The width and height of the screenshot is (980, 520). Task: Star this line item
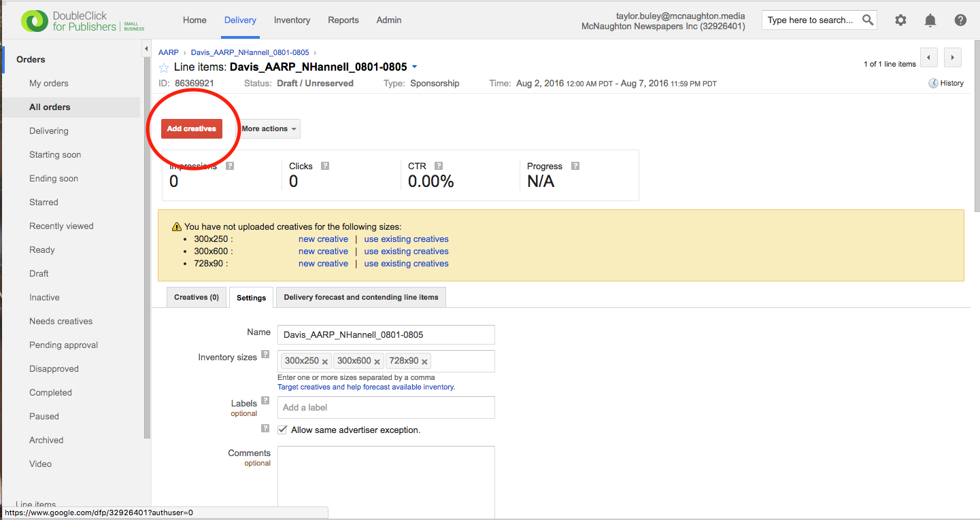(164, 67)
